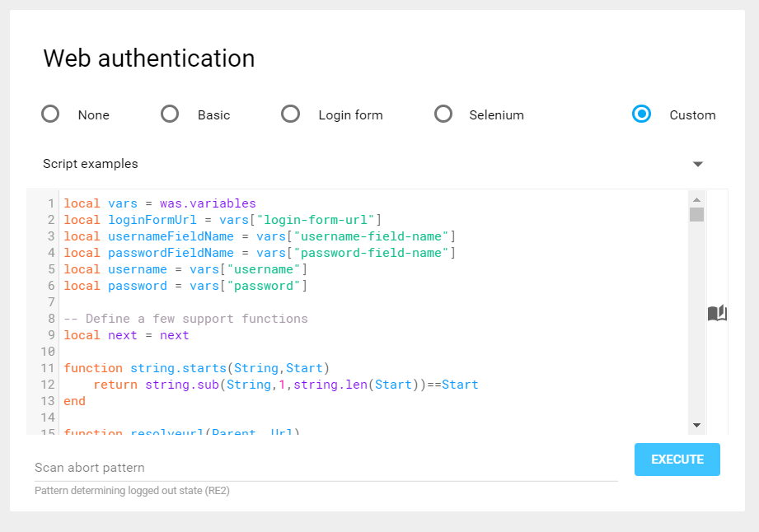
Task: Open the script documentation book icon
Action: [717, 313]
